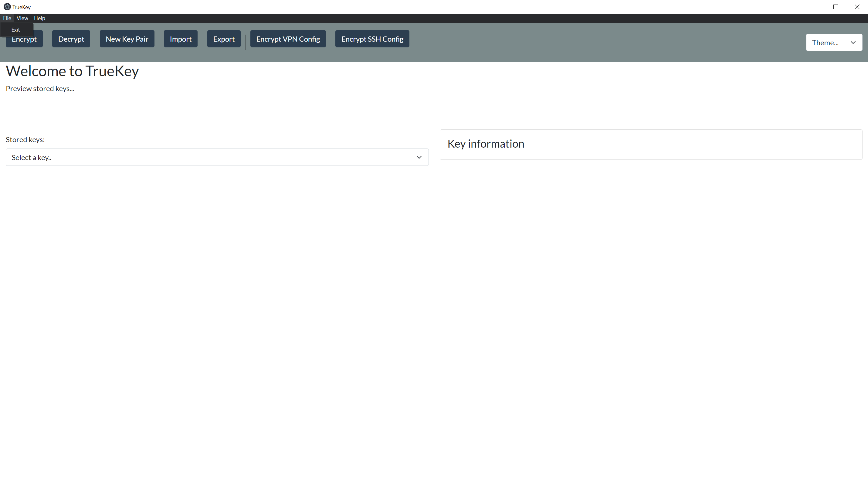Screen dimensions: 868x489
Task: Click the Preview stored keys text
Action: pyautogui.click(x=40, y=88)
